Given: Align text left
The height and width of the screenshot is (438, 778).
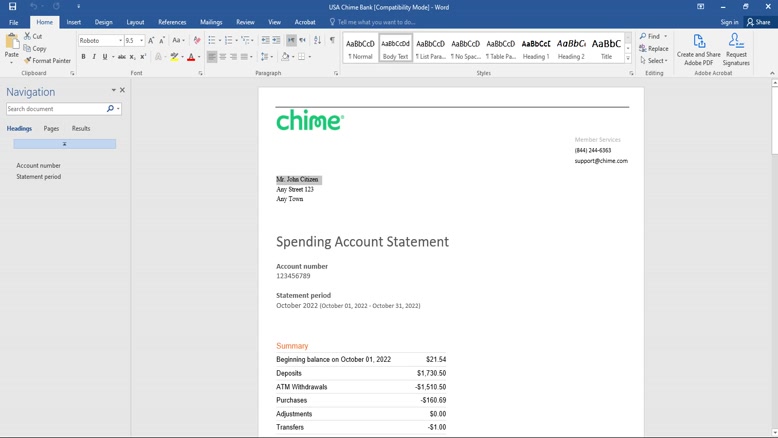Looking at the screenshot, I should pos(212,57).
